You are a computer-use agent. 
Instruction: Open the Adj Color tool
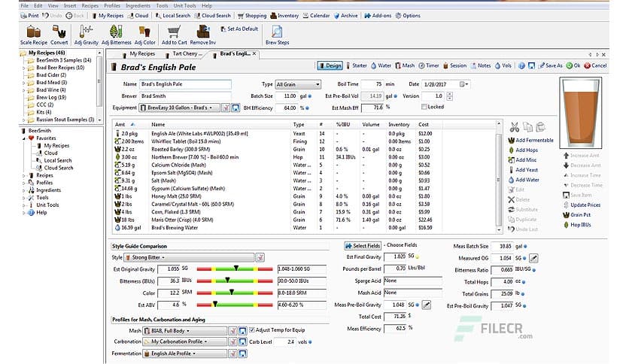pos(144,35)
